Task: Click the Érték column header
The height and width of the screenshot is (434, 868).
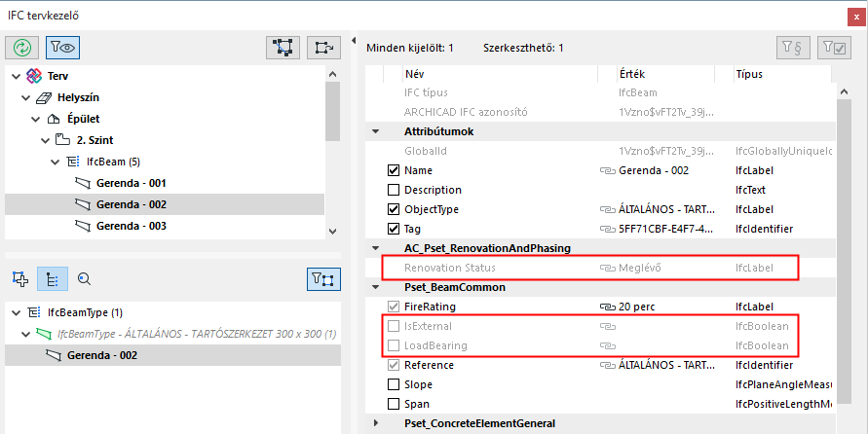Action: point(631,74)
